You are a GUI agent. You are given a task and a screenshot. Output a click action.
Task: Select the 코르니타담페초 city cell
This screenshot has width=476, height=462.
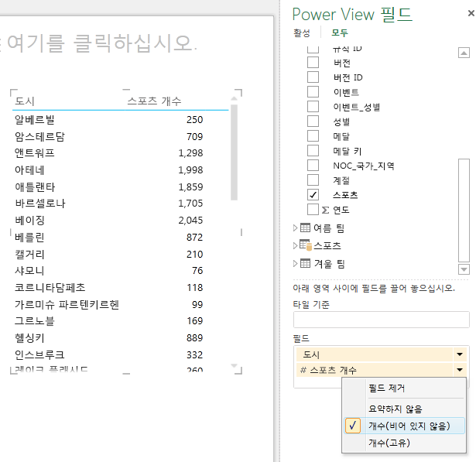click(50, 287)
